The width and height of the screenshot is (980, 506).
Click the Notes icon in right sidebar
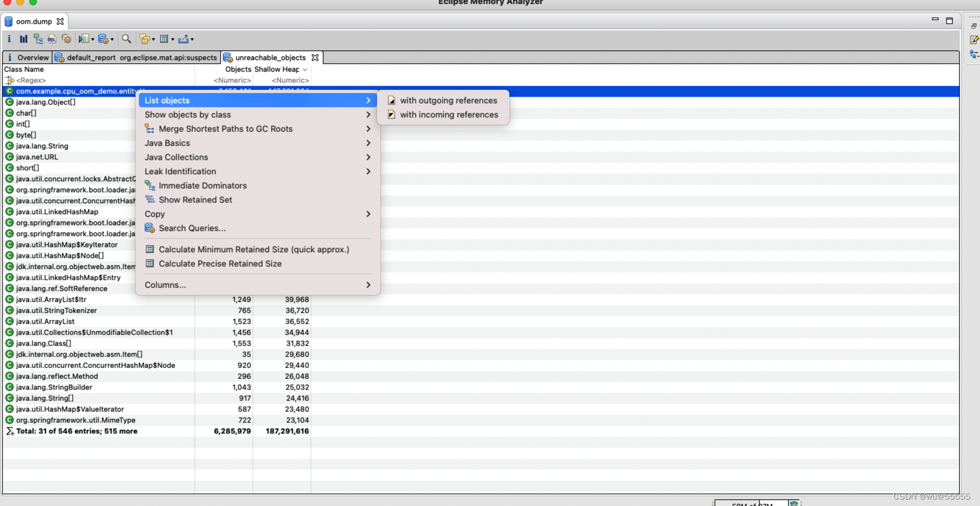pos(974,39)
